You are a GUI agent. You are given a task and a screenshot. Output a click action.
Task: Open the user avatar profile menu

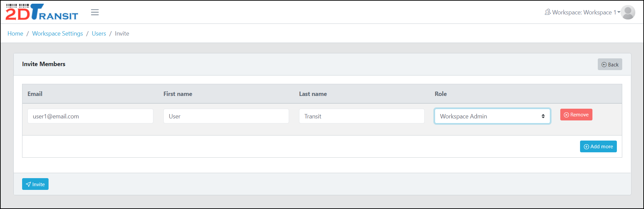[x=628, y=12]
